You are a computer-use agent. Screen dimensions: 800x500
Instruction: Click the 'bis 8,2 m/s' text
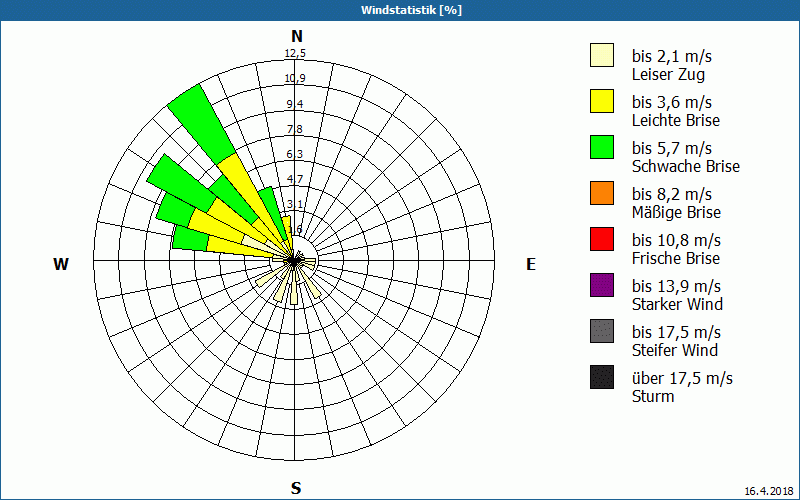coord(671,194)
